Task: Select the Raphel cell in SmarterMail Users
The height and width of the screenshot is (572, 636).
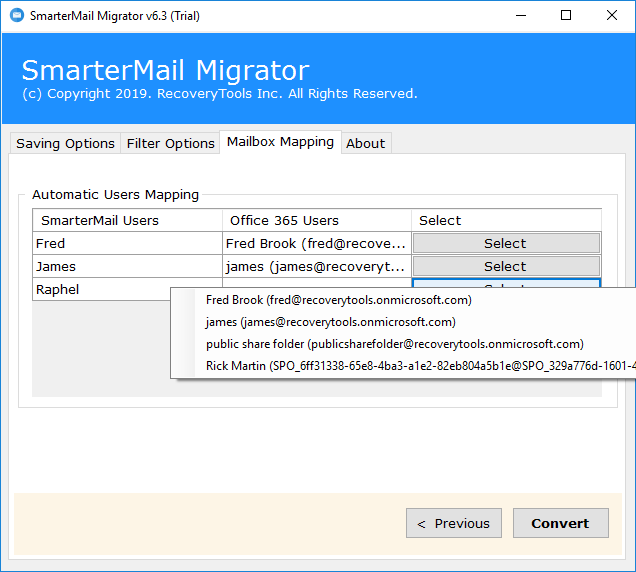Action: point(101,289)
